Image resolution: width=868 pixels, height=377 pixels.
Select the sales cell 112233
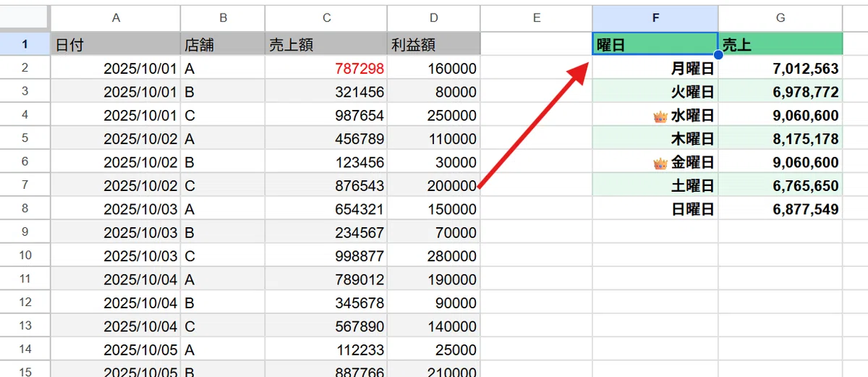click(326, 350)
